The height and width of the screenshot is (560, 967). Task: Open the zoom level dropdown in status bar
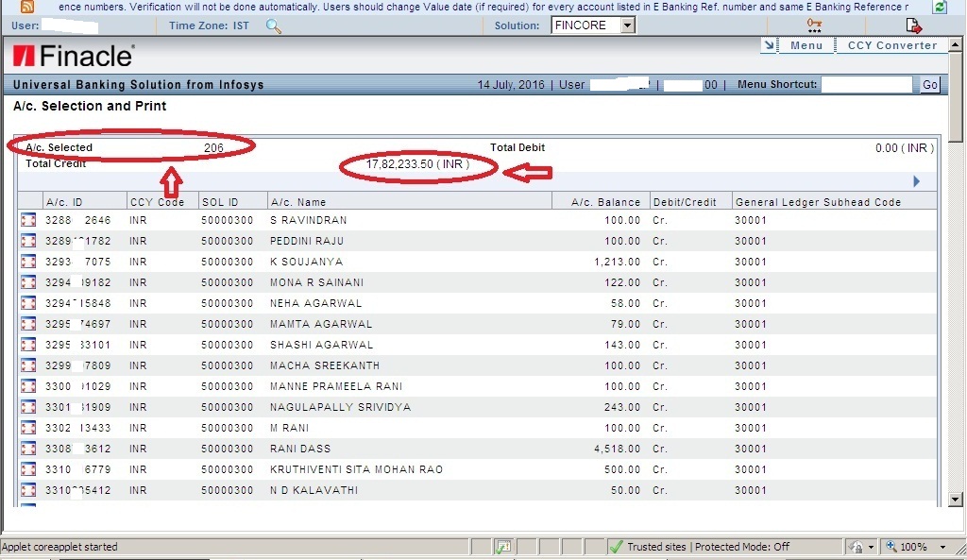[921, 546]
